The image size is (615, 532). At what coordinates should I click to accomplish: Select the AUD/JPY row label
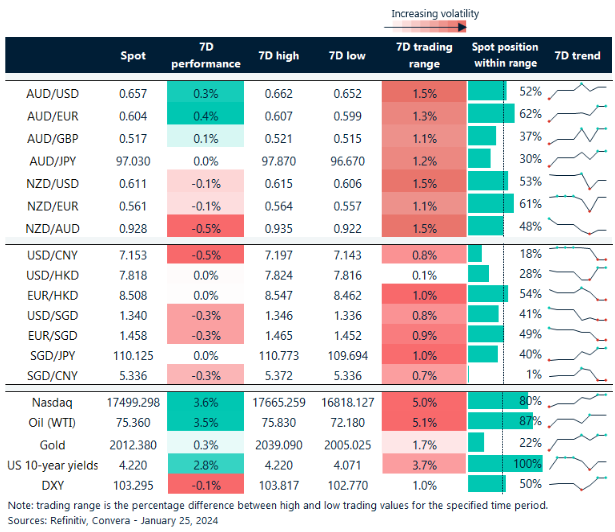[54, 160]
